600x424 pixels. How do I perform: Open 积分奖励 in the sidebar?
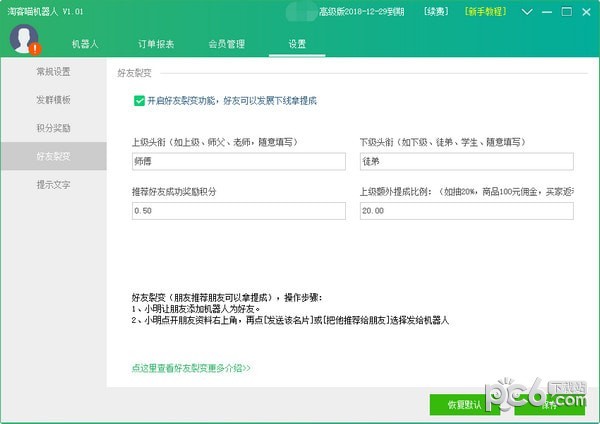click(54, 128)
